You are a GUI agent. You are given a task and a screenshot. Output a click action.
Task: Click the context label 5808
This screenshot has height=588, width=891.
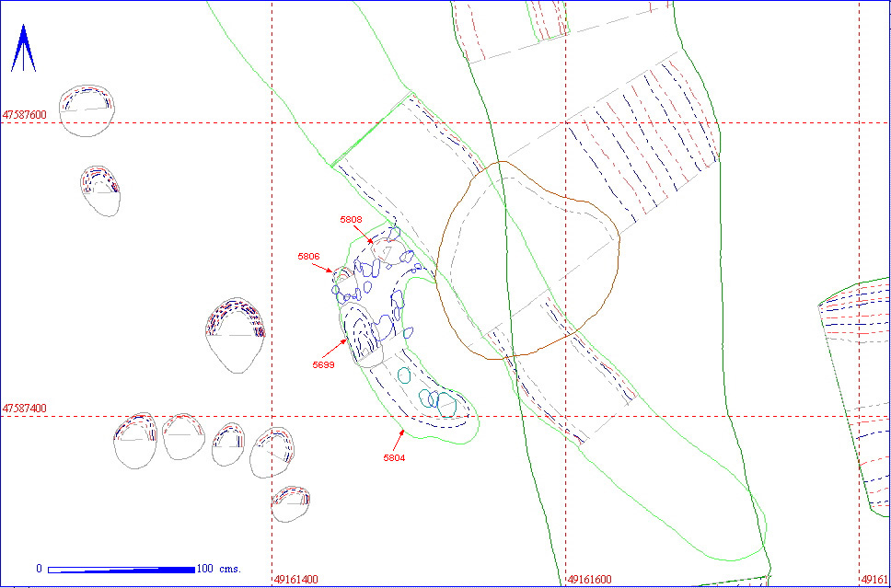tap(352, 219)
